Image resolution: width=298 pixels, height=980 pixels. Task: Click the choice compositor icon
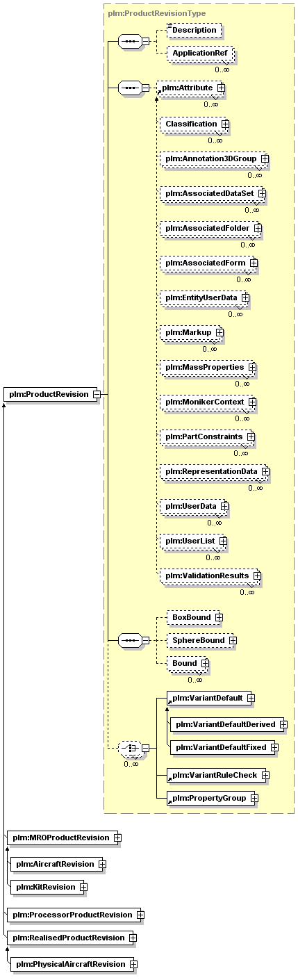(129, 748)
